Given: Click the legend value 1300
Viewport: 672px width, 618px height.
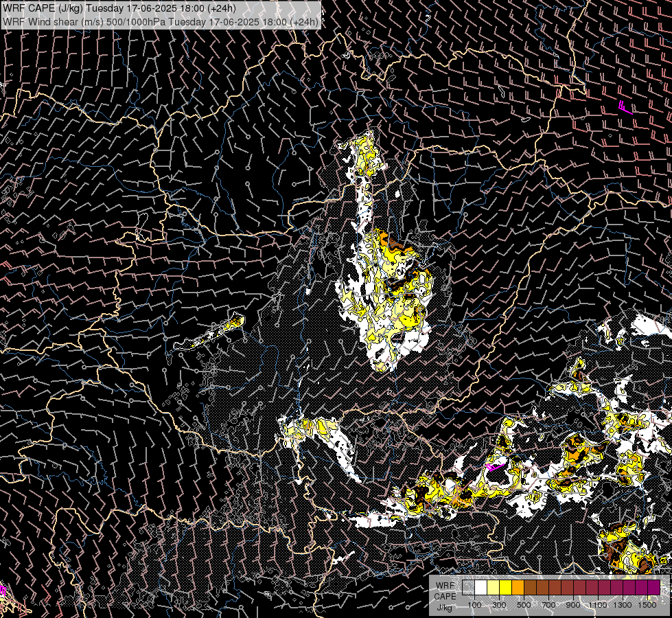Looking at the screenshot, I should pyautogui.click(x=623, y=605).
